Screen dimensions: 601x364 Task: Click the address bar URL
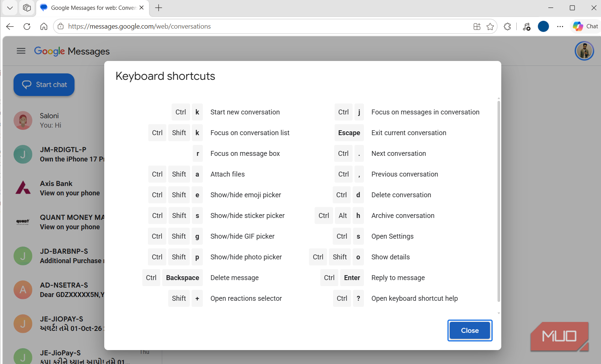(139, 26)
